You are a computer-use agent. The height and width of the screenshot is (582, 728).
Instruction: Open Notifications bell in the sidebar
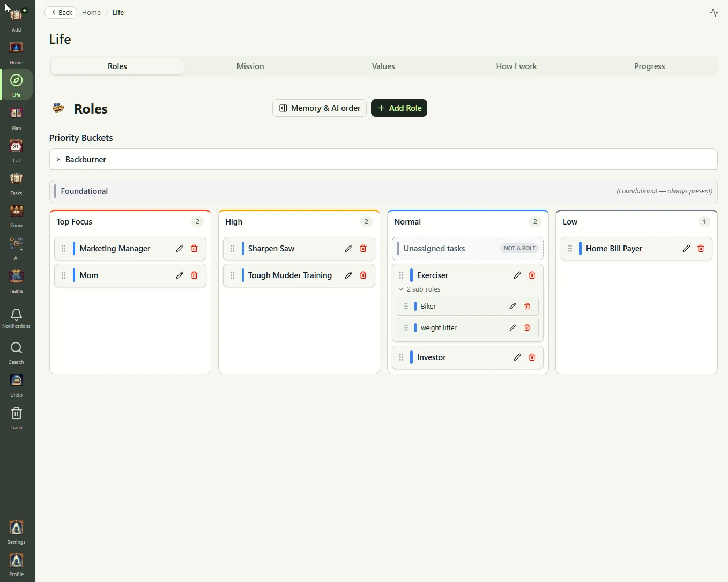point(16,318)
